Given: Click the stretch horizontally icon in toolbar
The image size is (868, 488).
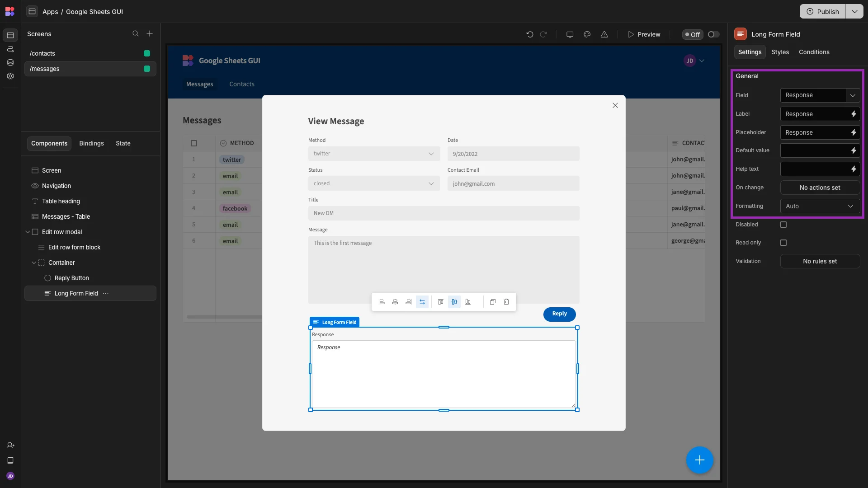Looking at the screenshot, I should click(x=422, y=302).
